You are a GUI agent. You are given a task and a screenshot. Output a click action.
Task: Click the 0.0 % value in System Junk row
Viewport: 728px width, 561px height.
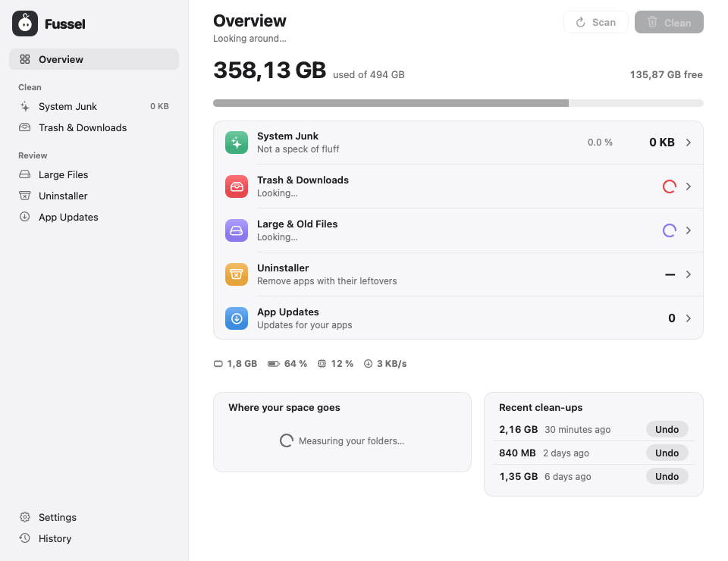coord(600,143)
